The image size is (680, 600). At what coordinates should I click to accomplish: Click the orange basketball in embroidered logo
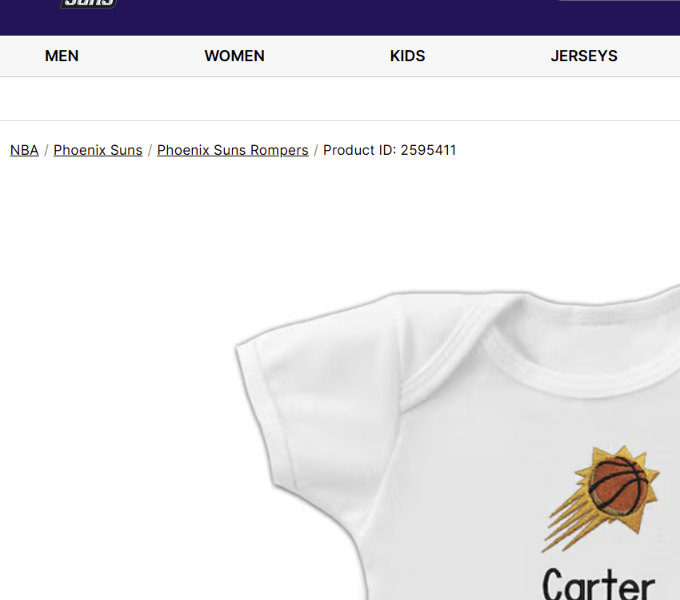point(619,484)
